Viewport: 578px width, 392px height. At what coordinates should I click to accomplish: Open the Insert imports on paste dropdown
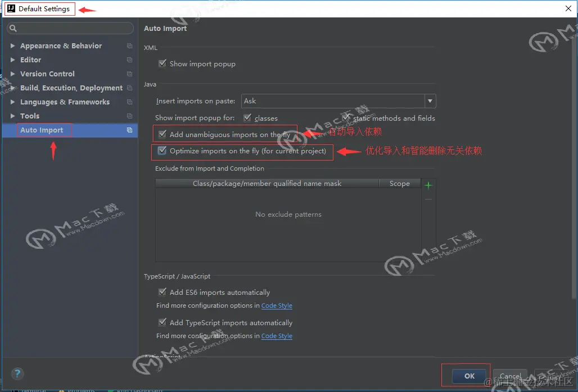tap(430, 101)
